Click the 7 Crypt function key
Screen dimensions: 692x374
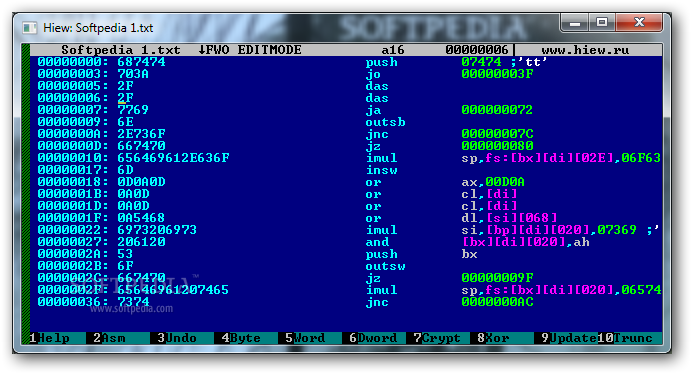pos(437,338)
